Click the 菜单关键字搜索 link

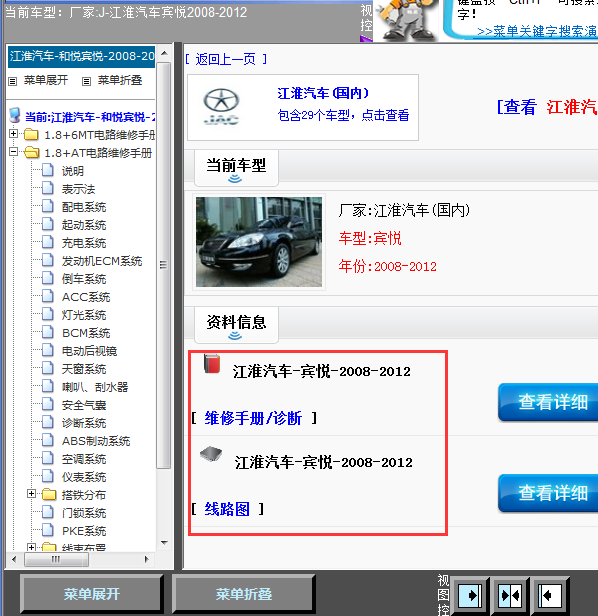pos(537,31)
